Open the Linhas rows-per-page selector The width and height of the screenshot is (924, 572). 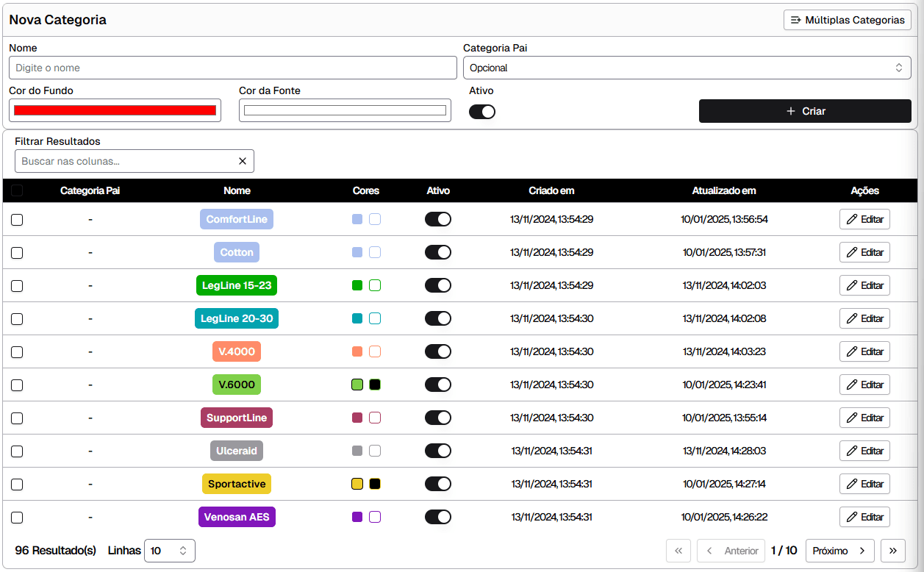pyautogui.click(x=170, y=551)
